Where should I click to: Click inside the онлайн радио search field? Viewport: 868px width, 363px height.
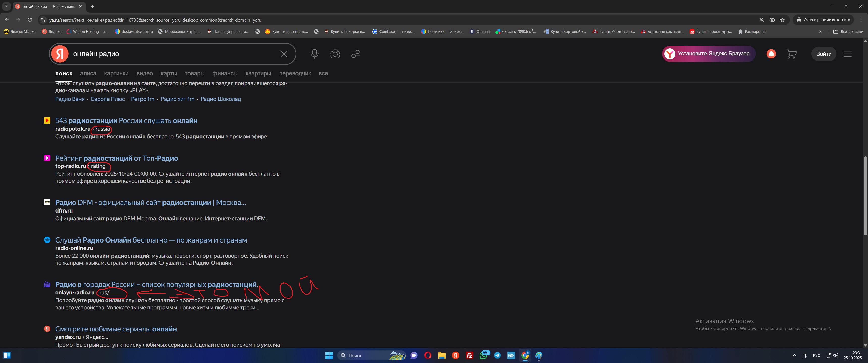tap(169, 54)
